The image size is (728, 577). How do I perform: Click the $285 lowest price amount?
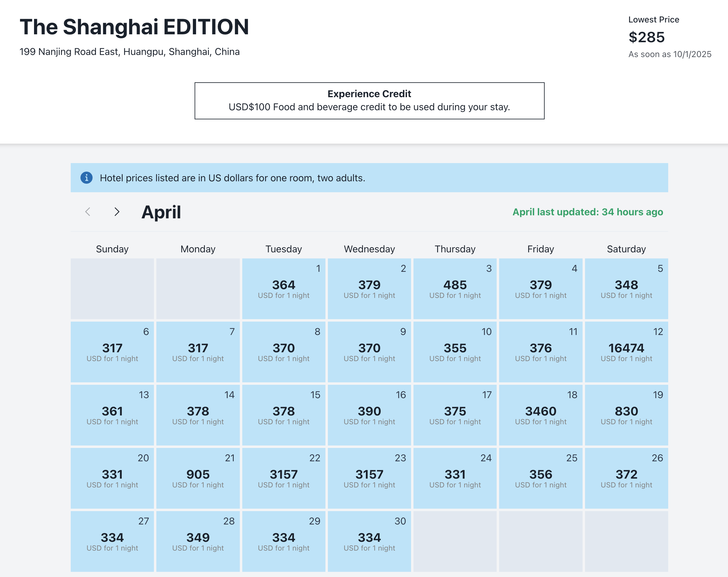point(646,37)
